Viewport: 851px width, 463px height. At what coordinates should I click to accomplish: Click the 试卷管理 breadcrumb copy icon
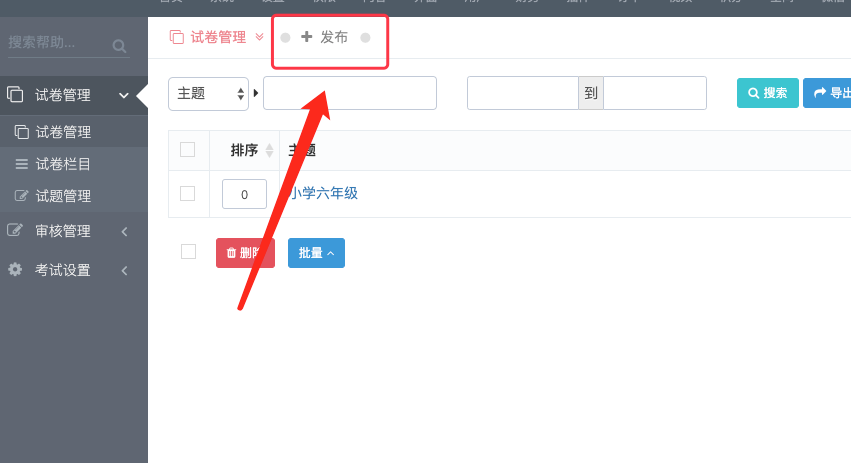176,37
